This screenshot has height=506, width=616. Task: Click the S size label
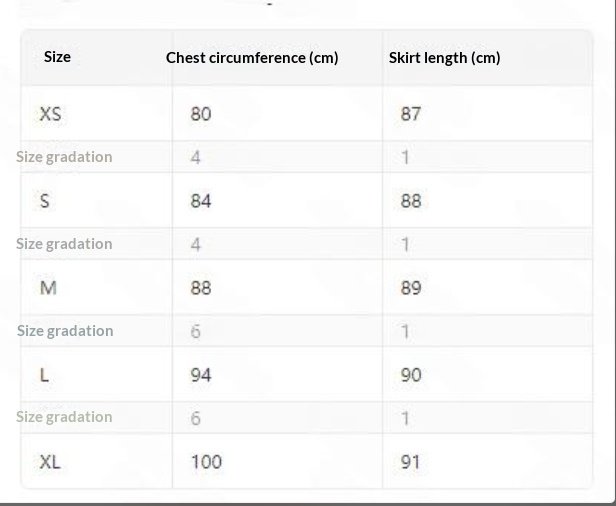[44, 201]
